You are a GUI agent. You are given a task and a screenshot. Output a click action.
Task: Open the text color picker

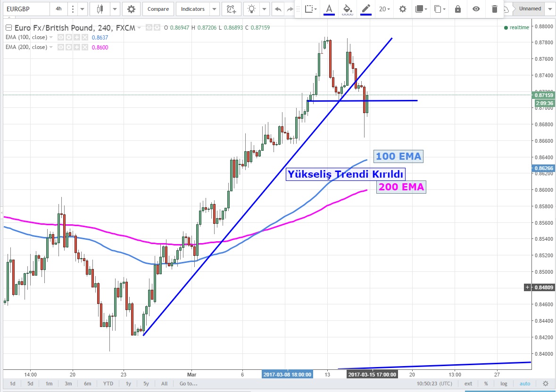pyautogui.click(x=329, y=9)
